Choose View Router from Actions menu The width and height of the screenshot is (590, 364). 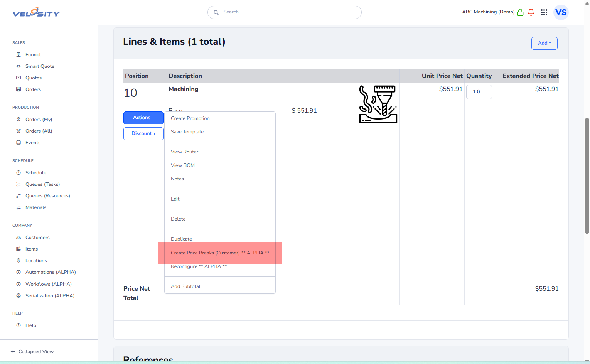[184, 152]
